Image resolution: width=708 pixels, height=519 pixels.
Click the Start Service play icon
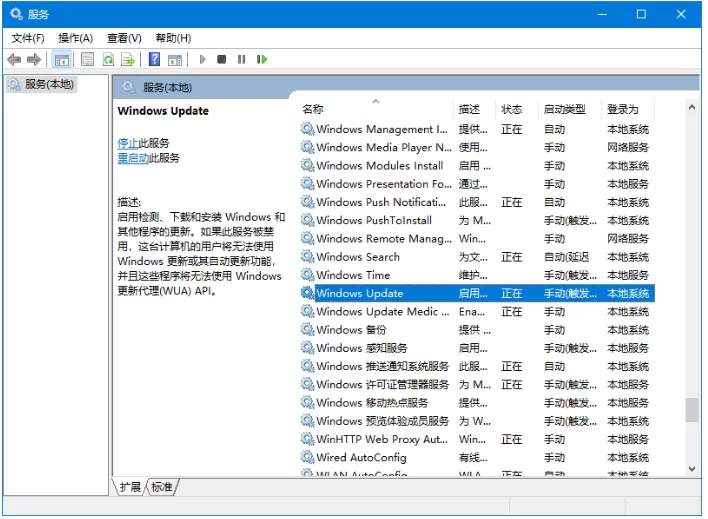203,59
